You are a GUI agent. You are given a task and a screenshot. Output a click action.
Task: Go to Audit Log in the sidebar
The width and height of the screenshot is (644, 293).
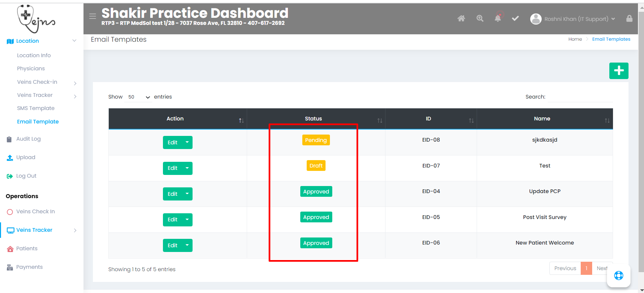28,139
